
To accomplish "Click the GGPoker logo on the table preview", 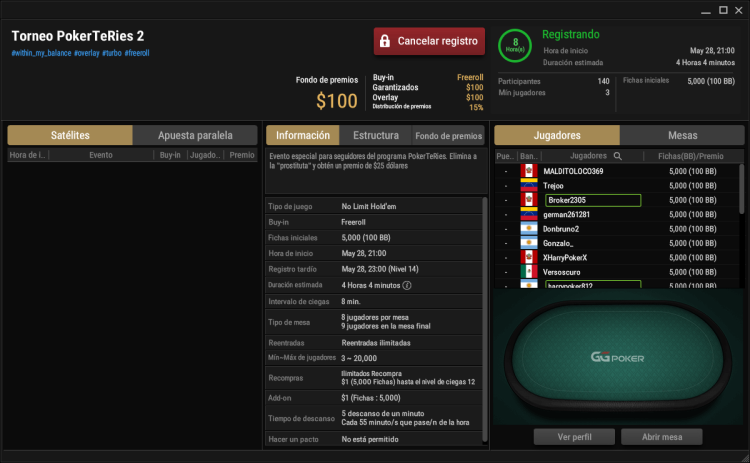I will point(617,357).
